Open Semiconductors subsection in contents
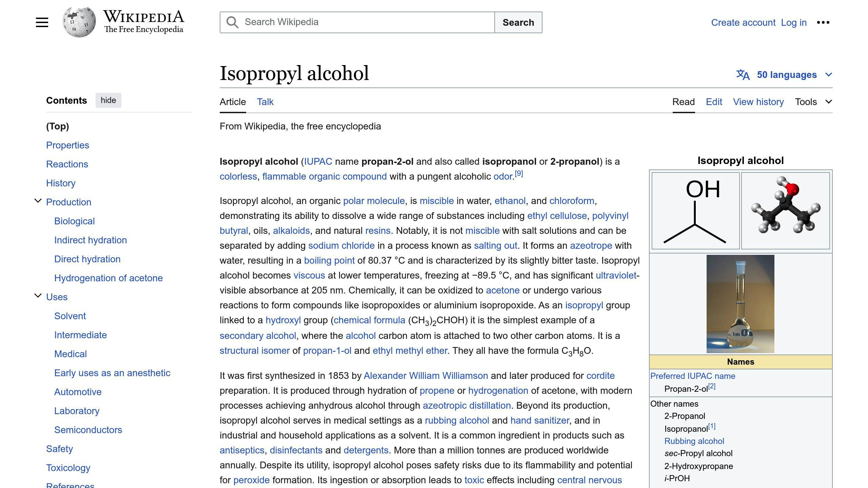Screen dimensions: 868x488 88,430
